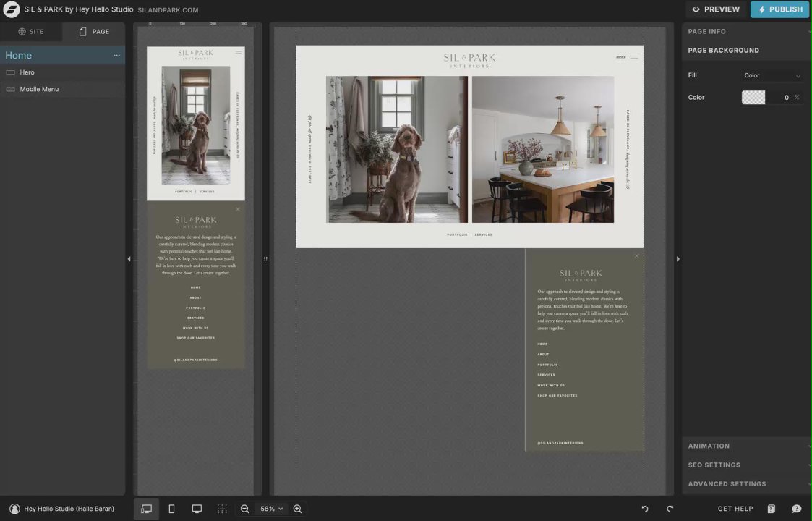The image size is (812, 521).
Task: Click the Showit logo icon
Action: tap(11, 9)
